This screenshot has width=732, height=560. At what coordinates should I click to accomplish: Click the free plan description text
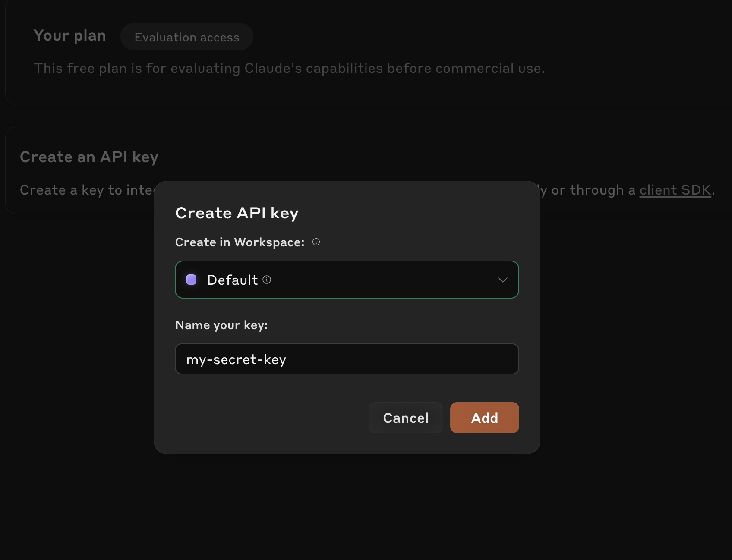[289, 68]
